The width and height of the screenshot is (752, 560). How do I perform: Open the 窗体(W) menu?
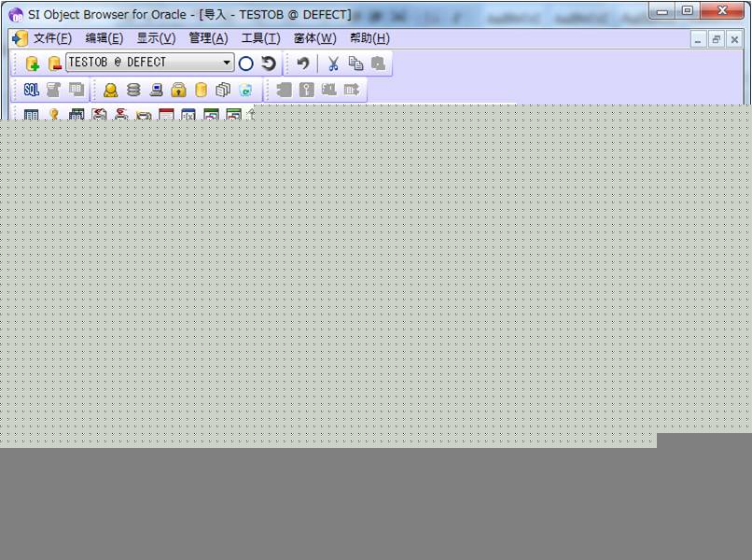314,38
